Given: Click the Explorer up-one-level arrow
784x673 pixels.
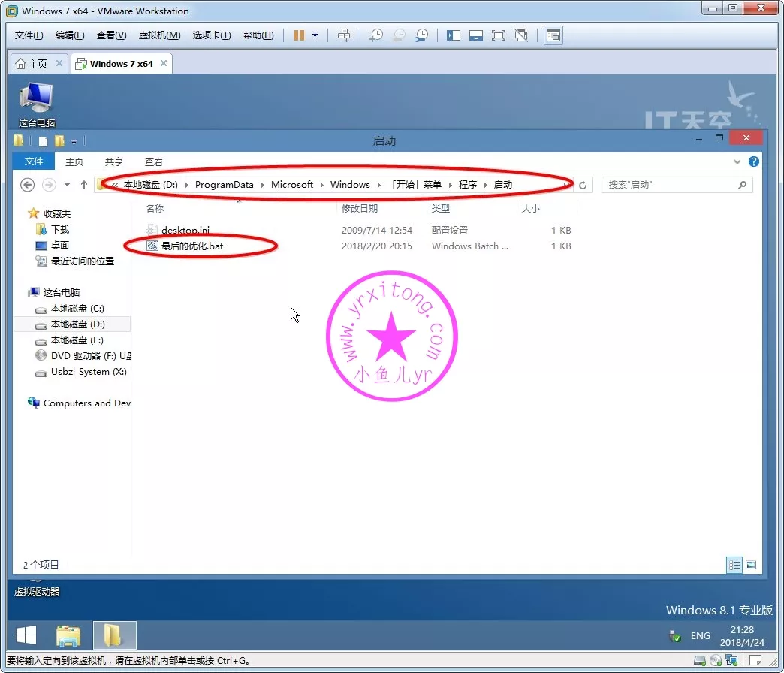Looking at the screenshot, I should (x=84, y=185).
